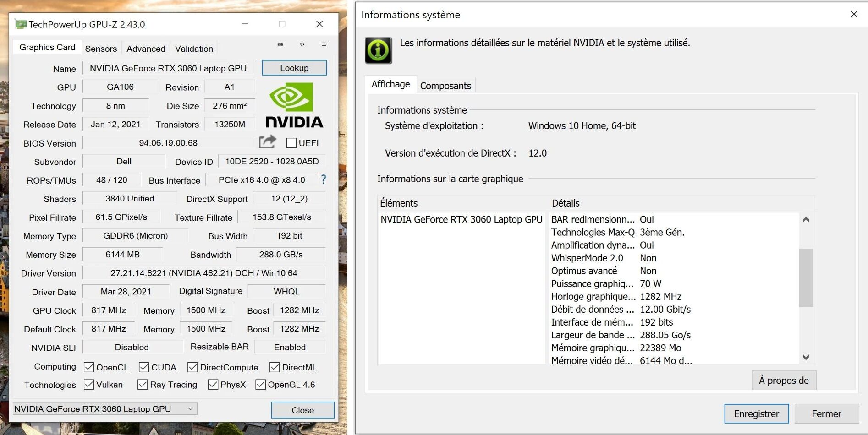Select the BIOS Version text field
The width and height of the screenshot is (868, 435).
point(168,143)
